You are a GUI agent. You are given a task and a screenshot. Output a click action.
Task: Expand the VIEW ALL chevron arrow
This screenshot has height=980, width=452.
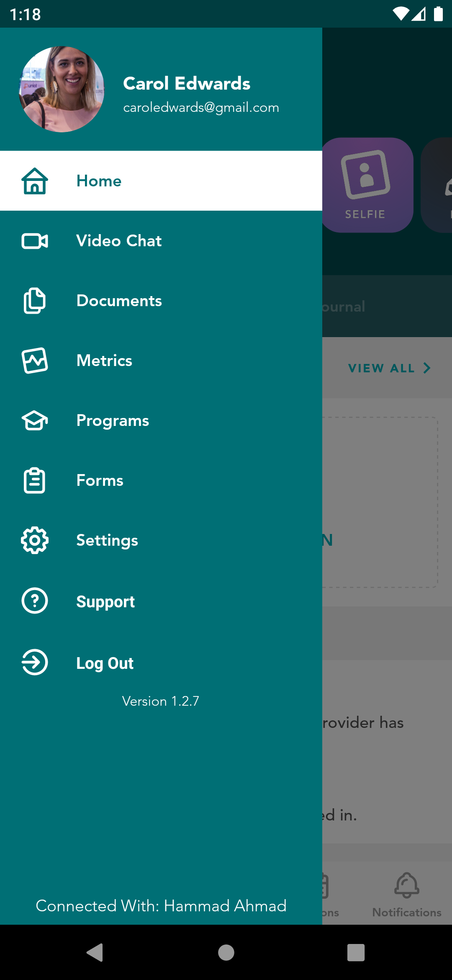point(426,368)
